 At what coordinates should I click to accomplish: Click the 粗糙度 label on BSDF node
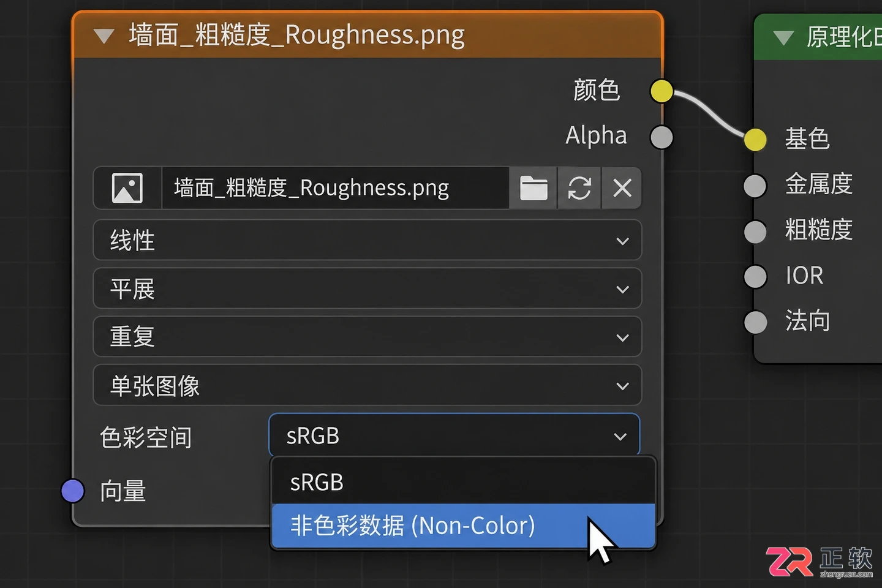point(819,230)
